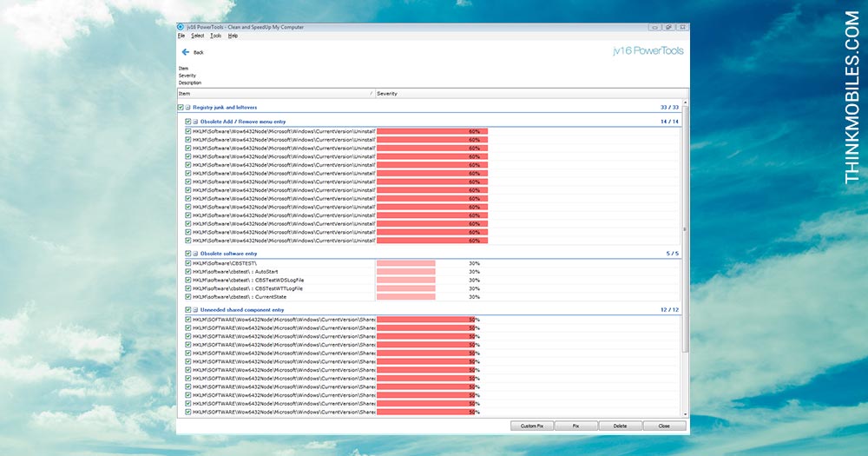Click the jv16 PowerTools title bar icon
This screenshot has width=868, height=456.
point(181,27)
